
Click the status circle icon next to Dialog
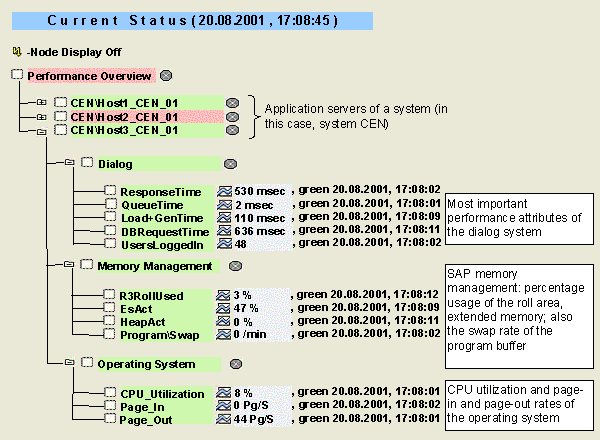point(229,163)
